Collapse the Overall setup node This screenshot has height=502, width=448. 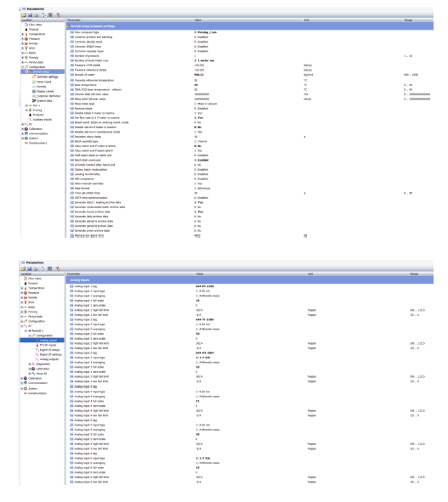[x=26, y=71]
